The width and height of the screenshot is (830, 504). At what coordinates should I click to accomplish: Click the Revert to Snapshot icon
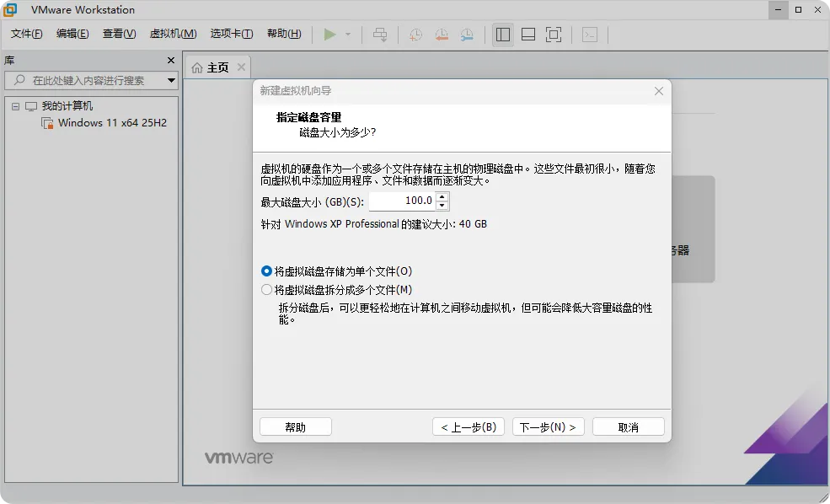tap(442, 35)
